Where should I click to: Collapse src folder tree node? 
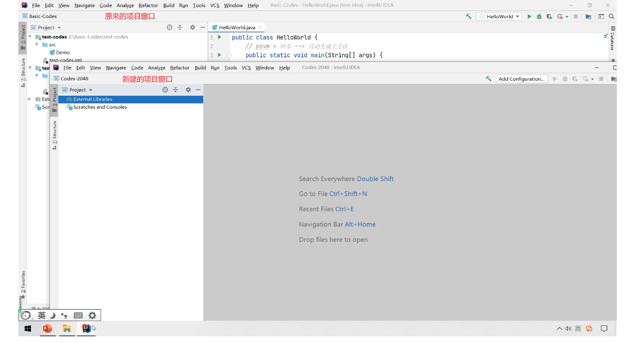pos(37,44)
